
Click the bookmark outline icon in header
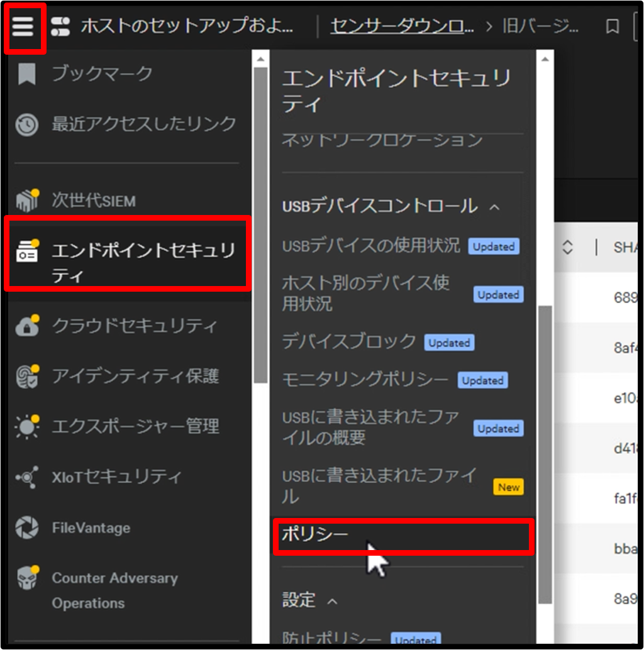point(613,26)
